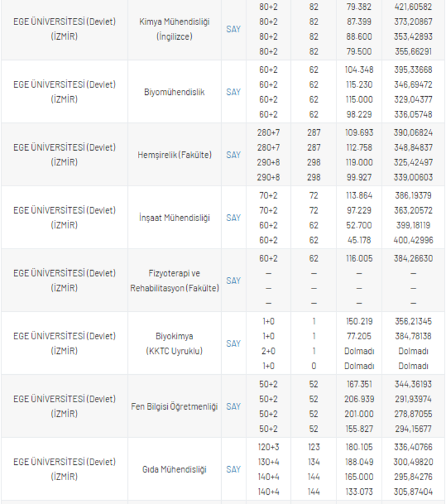Select the SAY link beside Hemşirelik (Fakülte)
Viewport: 446px width, 504px height.
click(233, 155)
